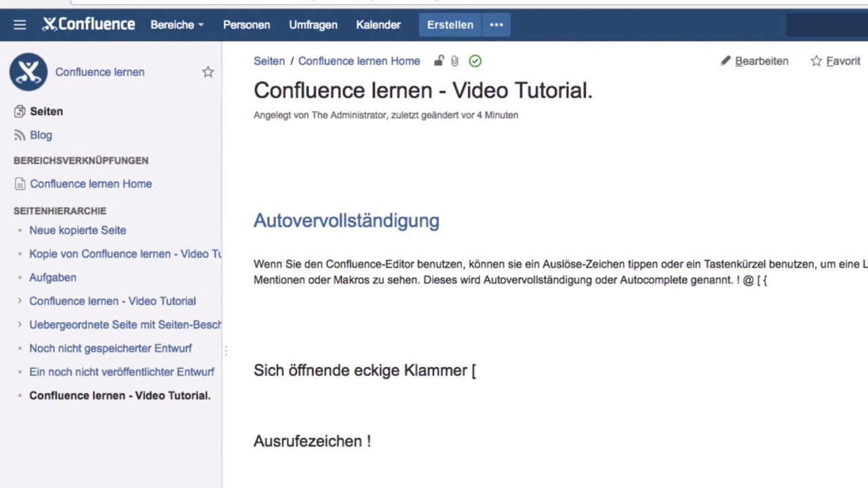Click the Confluence lernen space avatar

(28, 72)
